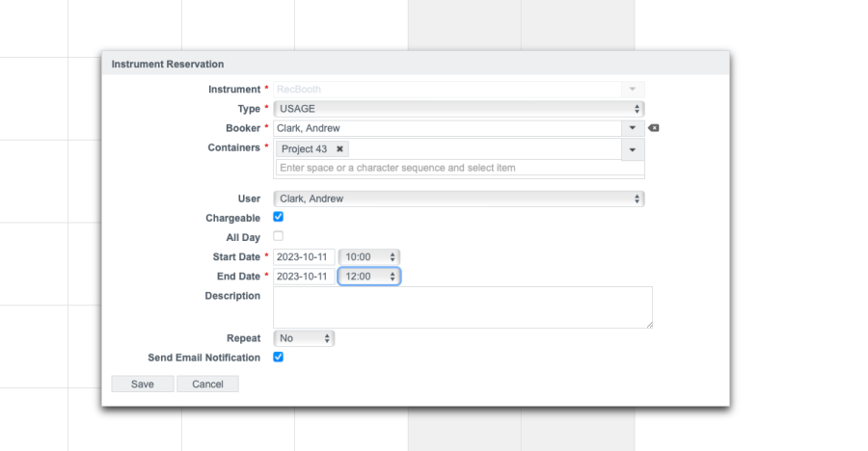Enable the All Day checkbox
868x451 pixels.
coord(279,236)
